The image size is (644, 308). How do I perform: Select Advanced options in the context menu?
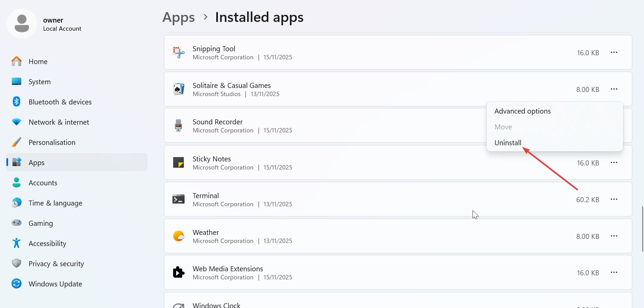(522, 111)
